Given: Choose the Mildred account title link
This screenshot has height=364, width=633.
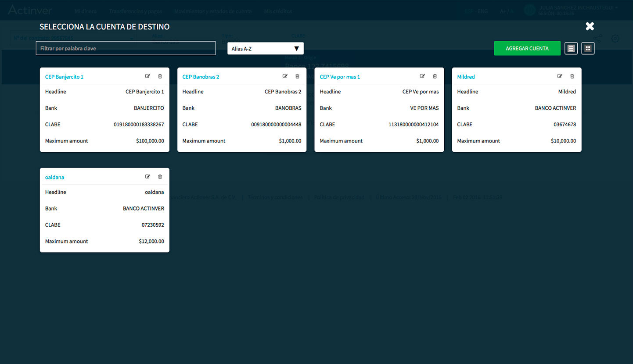Looking at the screenshot, I should click(466, 77).
